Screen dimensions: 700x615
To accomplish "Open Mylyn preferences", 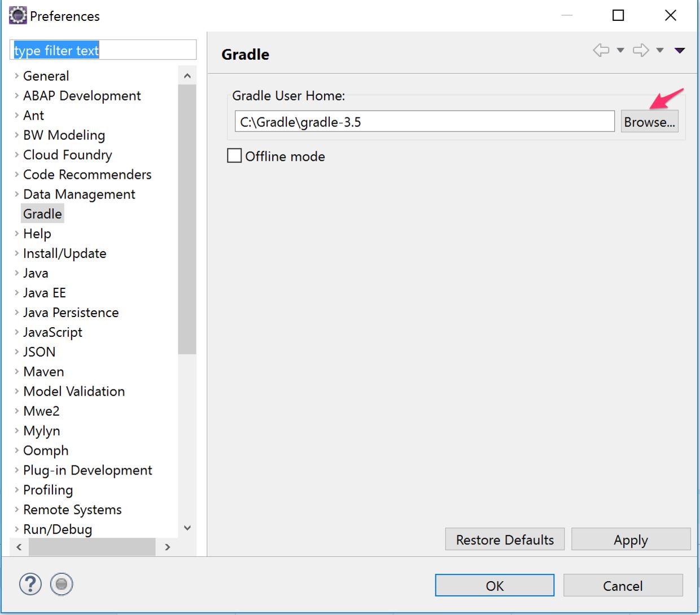I will (x=41, y=430).
